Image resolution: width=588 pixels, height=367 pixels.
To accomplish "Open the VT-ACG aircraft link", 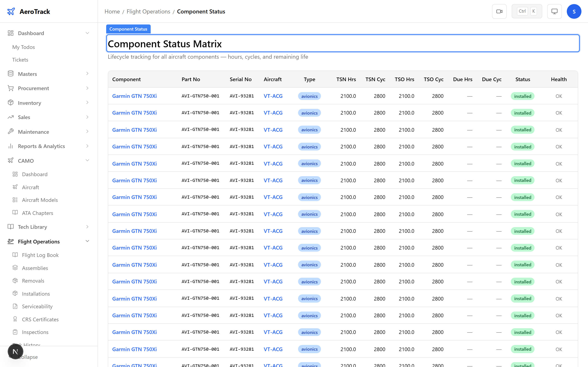I will [x=273, y=96].
